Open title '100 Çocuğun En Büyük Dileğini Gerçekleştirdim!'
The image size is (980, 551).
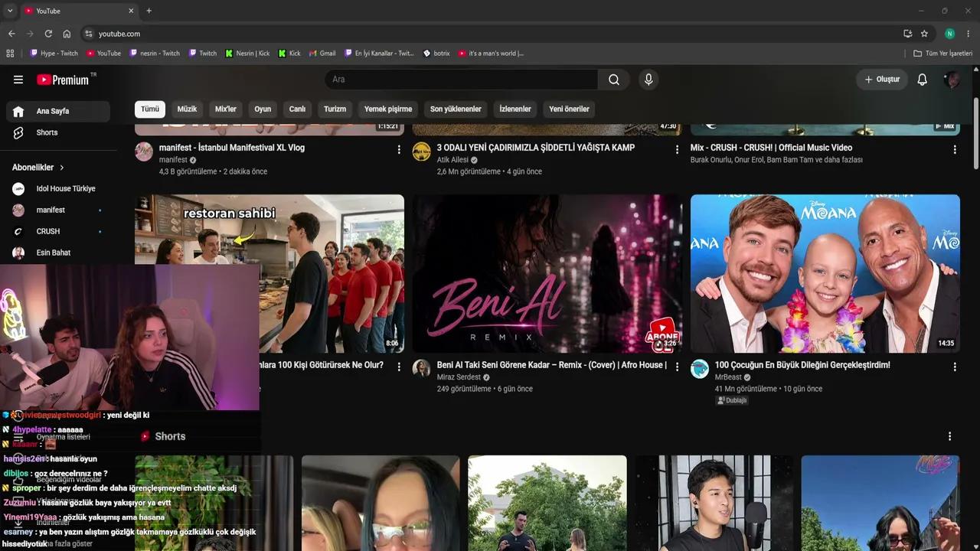coord(802,365)
